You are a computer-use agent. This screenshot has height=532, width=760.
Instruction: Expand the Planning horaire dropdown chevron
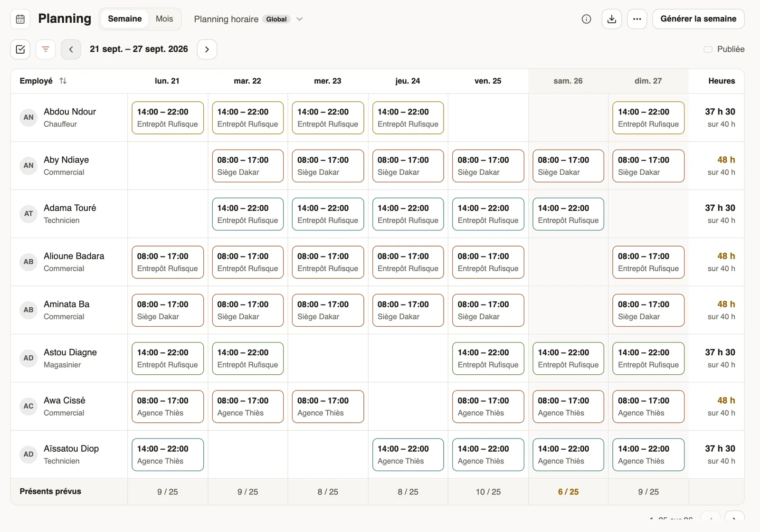pyautogui.click(x=300, y=19)
